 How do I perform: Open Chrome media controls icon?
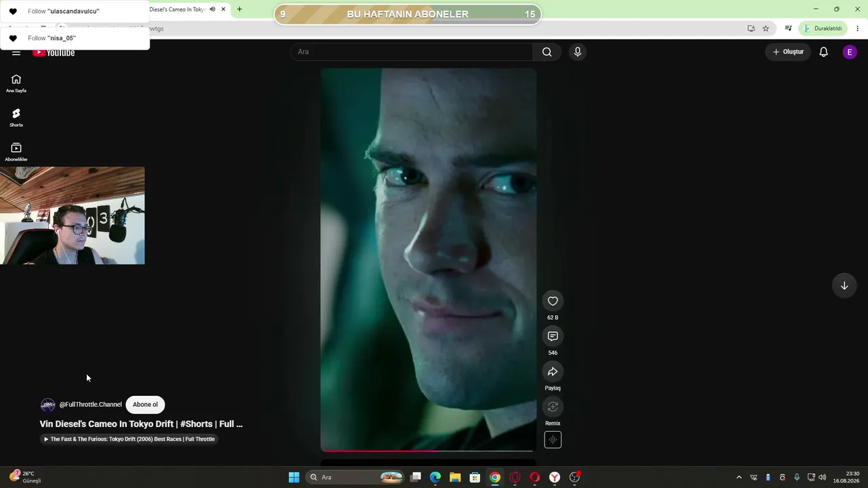[788, 28]
